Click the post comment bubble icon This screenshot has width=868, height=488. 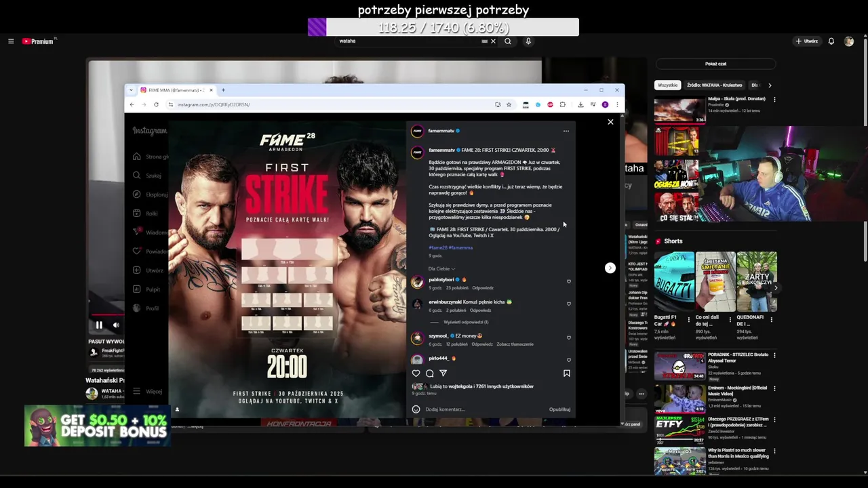click(429, 373)
